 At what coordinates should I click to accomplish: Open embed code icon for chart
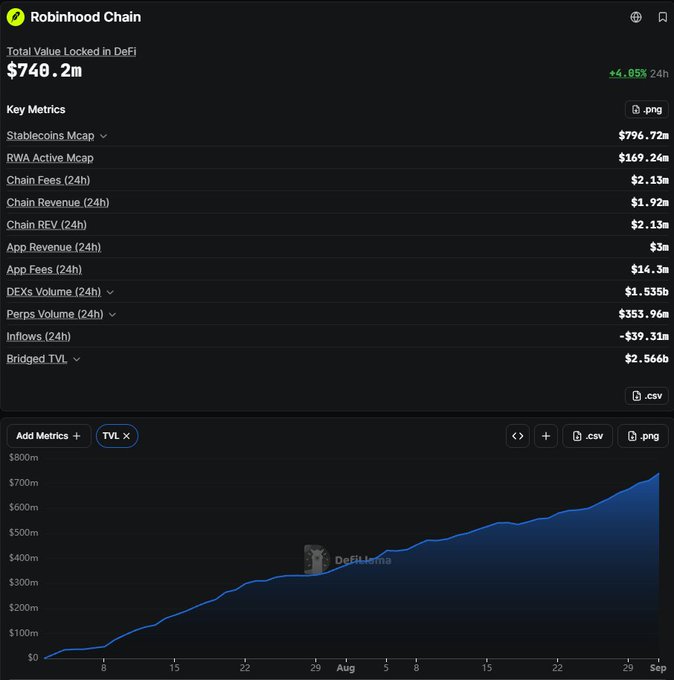pyautogui.click(x=517, y=436)
